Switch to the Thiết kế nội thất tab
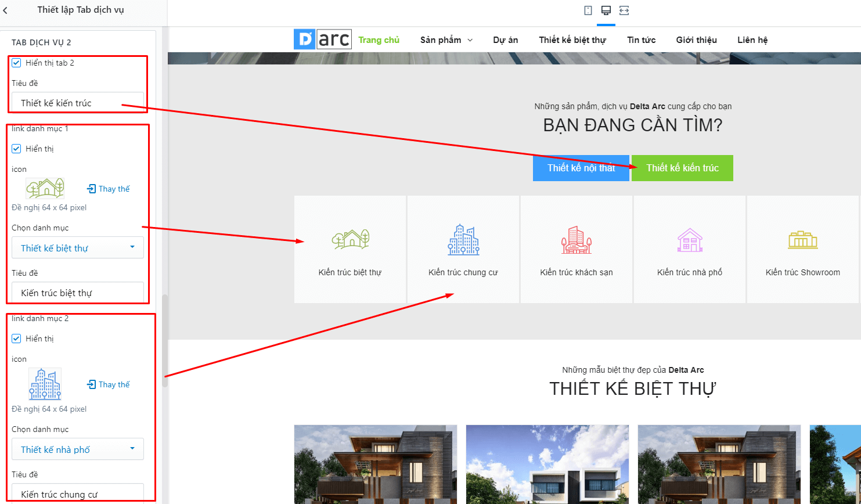This screenshot has width=861, height=504. pyautogui.click(x=581, y=168)
